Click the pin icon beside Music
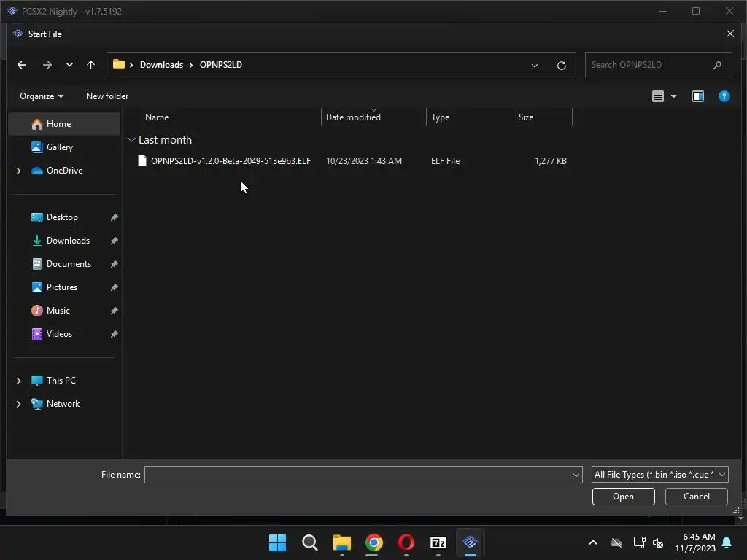The image size is (747, 560). click(x=115, y=311)
